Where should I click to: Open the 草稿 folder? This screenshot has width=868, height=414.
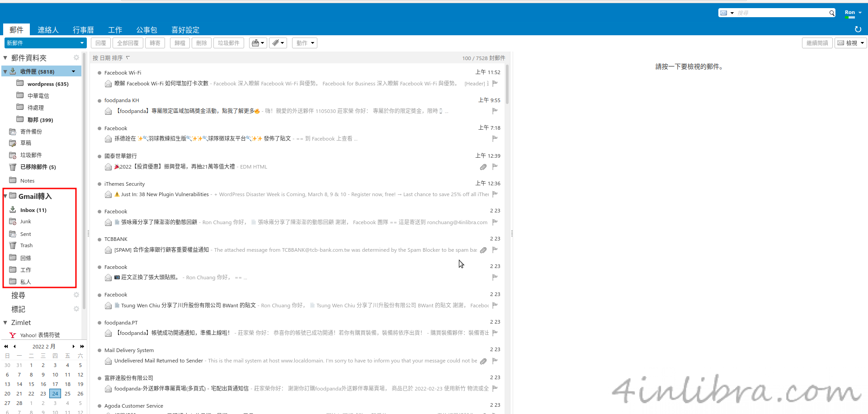[x=26, y=143]
